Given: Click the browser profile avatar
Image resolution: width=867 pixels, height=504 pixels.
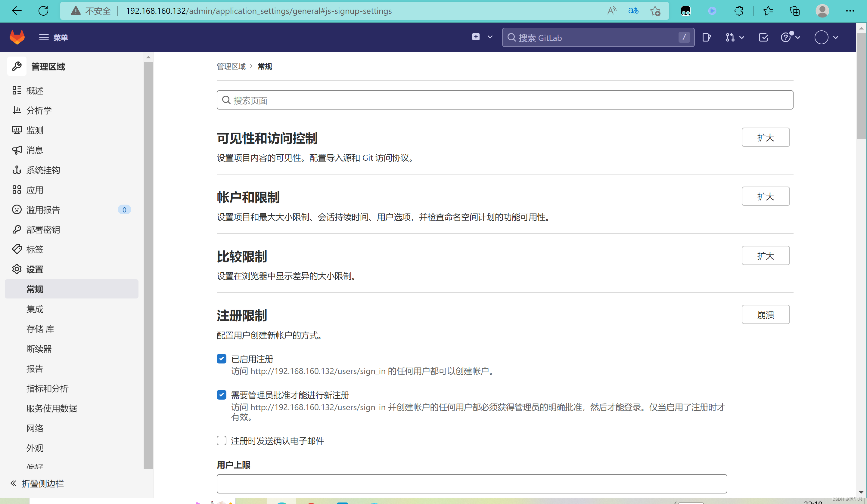Looking at the screenshot, I should [822, 11].
